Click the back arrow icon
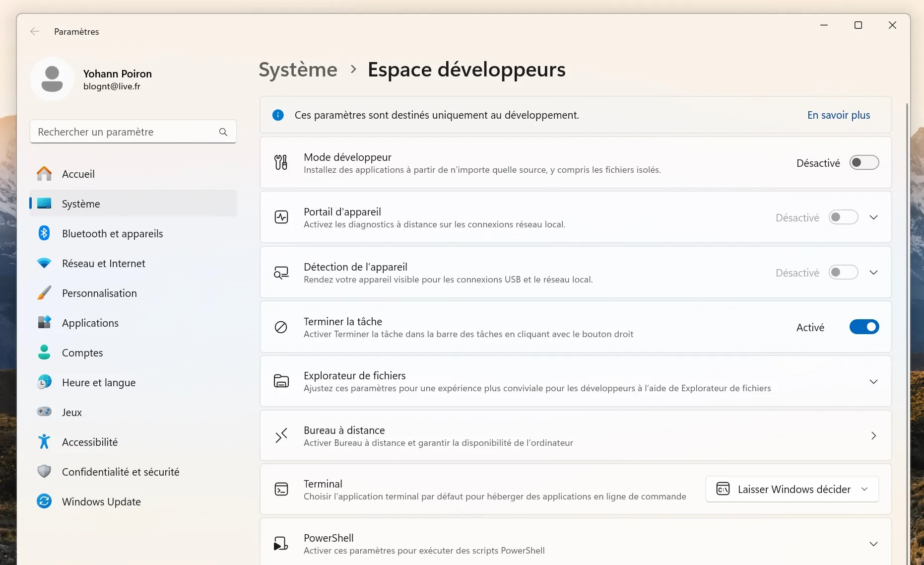This screenshot has width=924, height=565. pyautogui.click(x=34, y=32)
